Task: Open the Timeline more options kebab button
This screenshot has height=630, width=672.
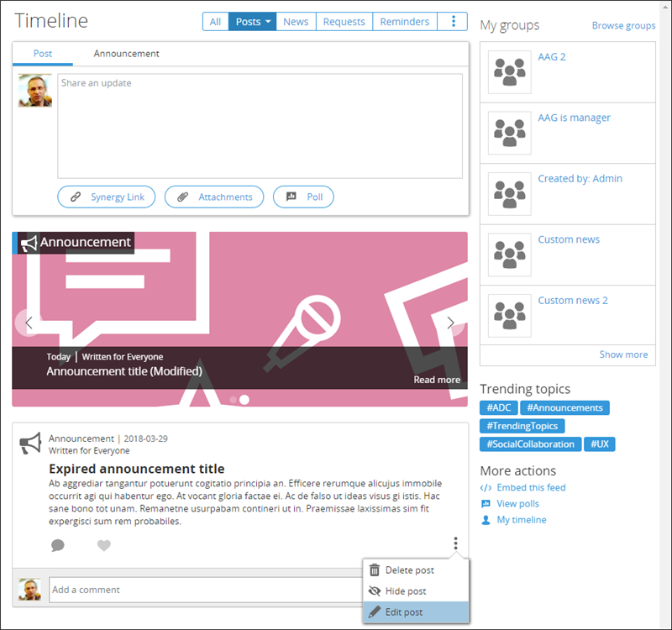Action: point(454,22)
